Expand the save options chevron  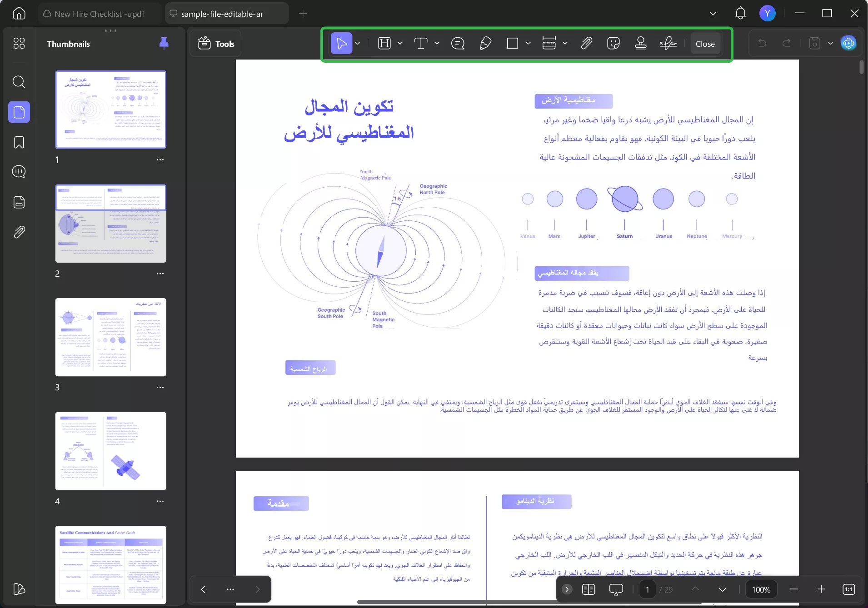click(x=831, y=43)
